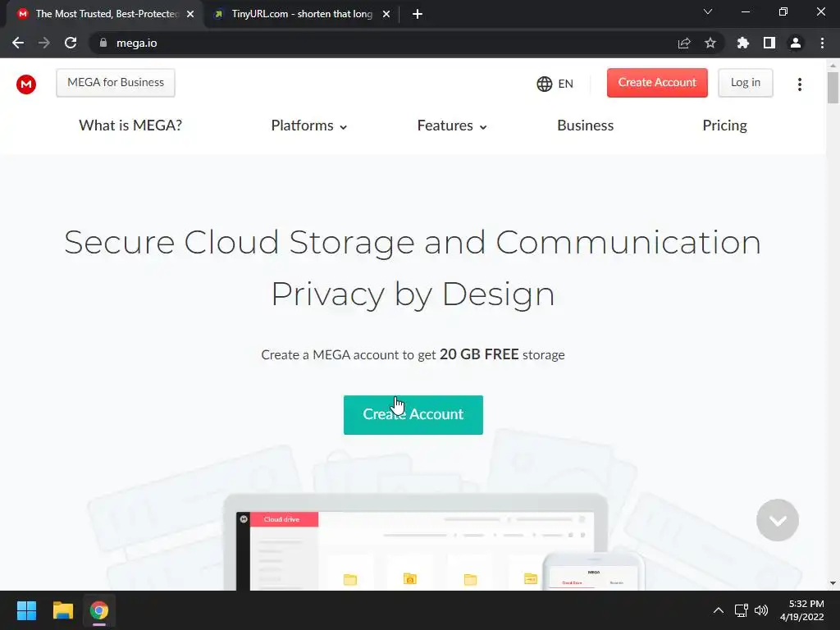Open Chrome extensions puzzle icon
Image resolution: width=840 pixels, height=630 pixels.
[743, 43]
